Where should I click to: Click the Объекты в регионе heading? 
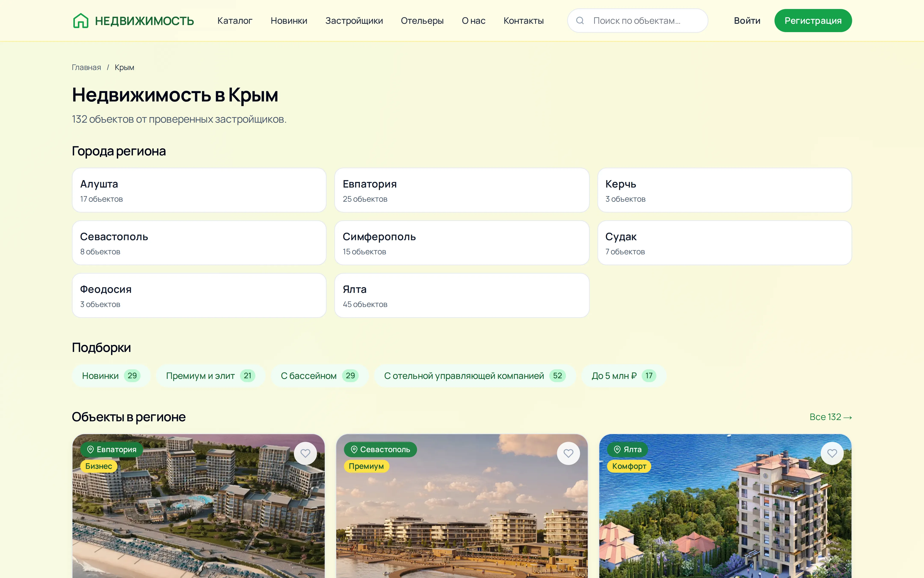point(129,417)
